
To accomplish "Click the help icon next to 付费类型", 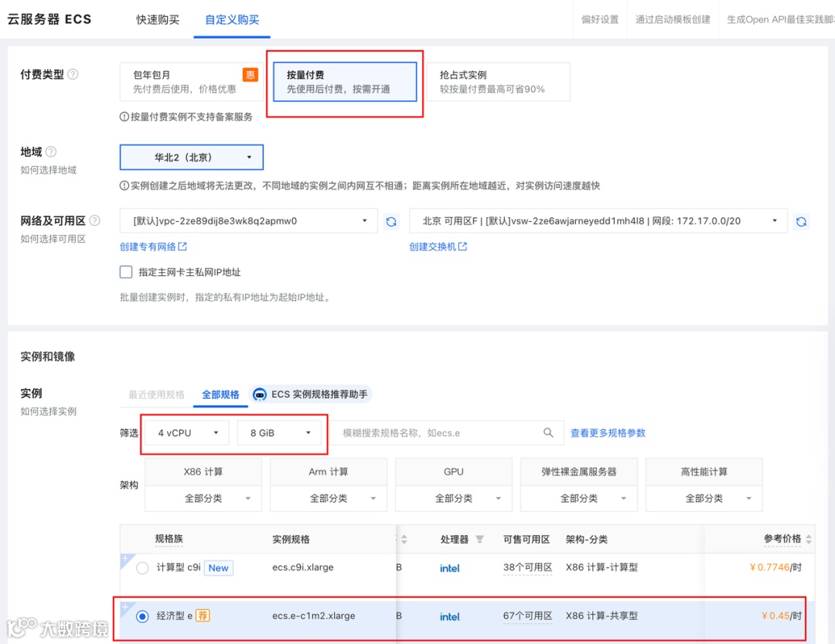I will pyautogui.click(x=73, y=74).
